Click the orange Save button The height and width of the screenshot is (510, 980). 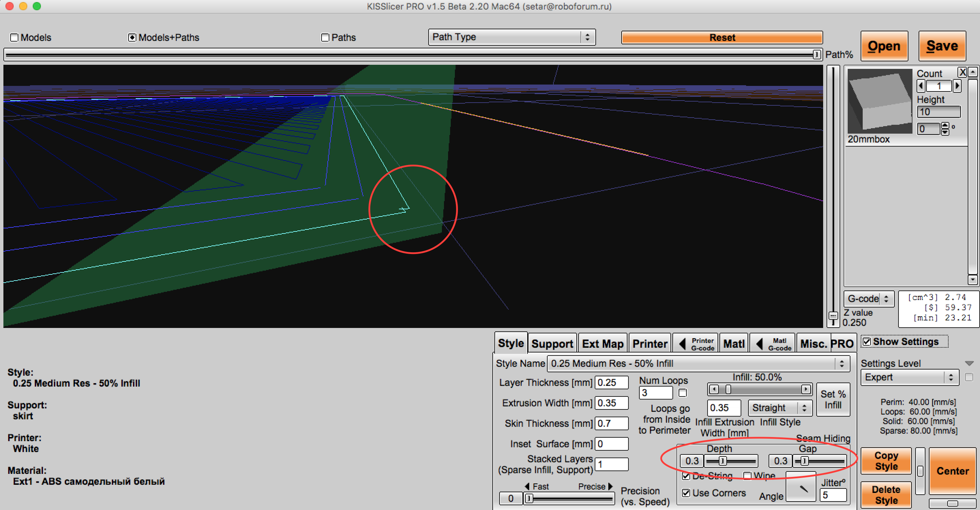tap(941, 46)
